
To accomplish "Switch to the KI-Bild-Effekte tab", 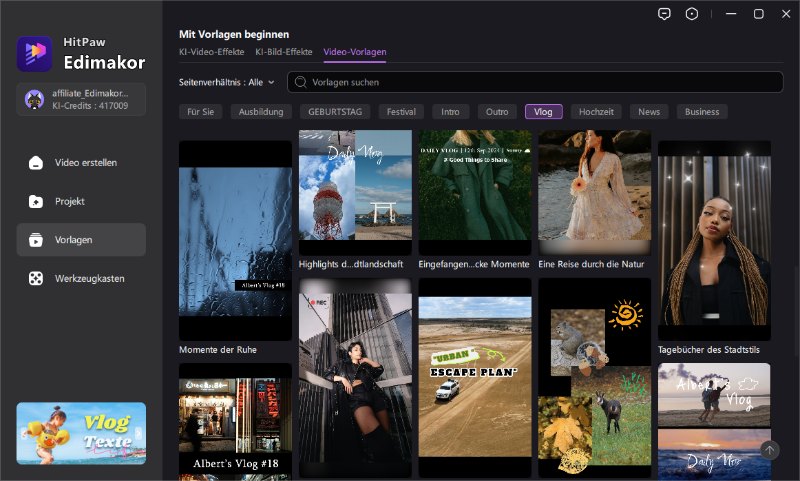I will click(284, 51).
